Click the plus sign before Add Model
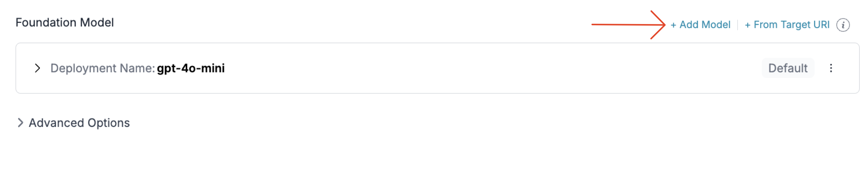 click(x=673, y=25)
